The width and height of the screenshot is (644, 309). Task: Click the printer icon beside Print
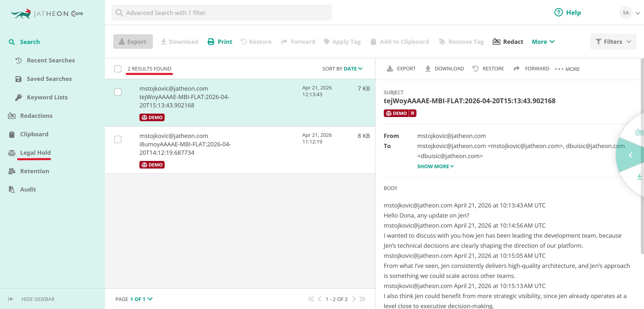(211, 42)
